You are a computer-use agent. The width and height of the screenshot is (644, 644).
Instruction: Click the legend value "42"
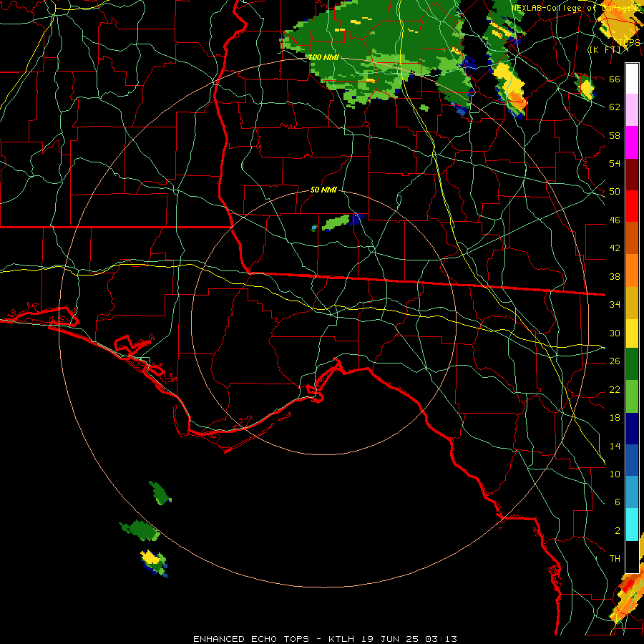click(615, 248)
